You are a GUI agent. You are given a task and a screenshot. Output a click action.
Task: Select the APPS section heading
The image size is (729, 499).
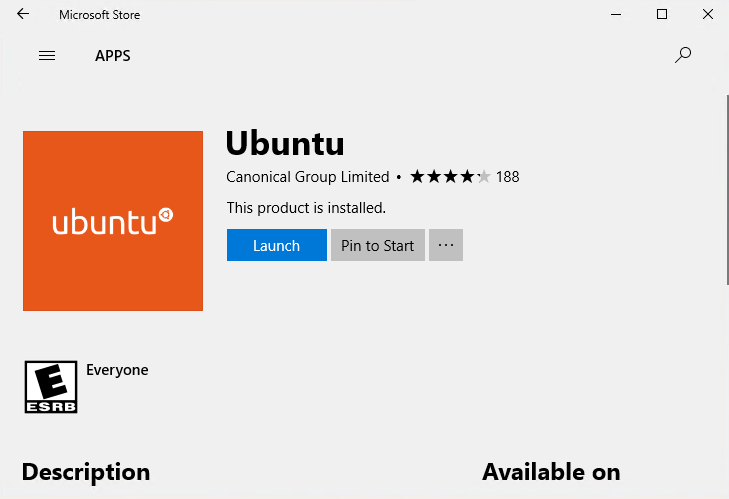coord(113,56)
